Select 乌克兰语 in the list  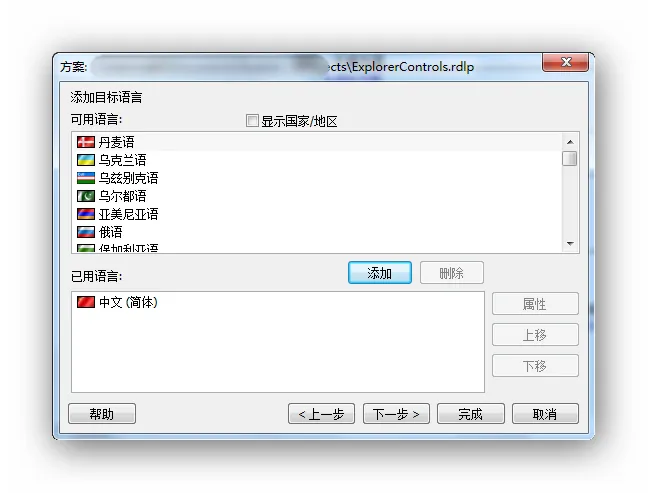coord(317,160)
